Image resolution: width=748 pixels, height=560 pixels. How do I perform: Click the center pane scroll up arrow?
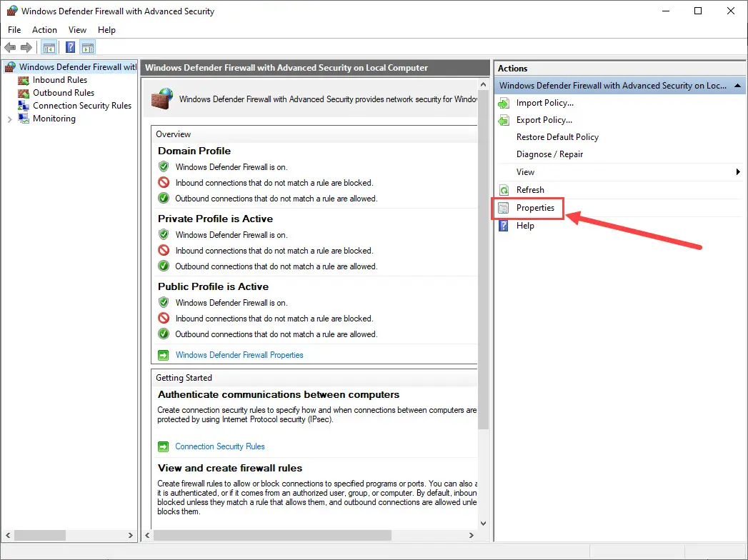click(483, 85)
